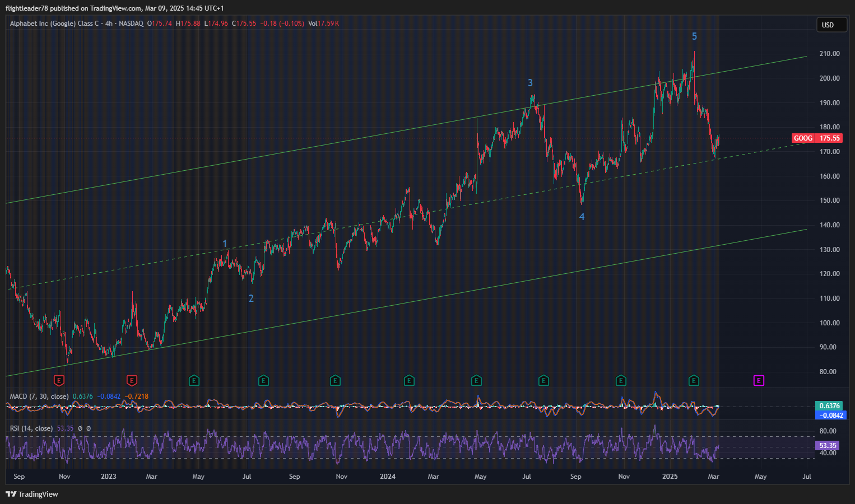
Task: Click the red earnings marker near Nov 2022
Action: pyautogui.click(x=59, y=381)
